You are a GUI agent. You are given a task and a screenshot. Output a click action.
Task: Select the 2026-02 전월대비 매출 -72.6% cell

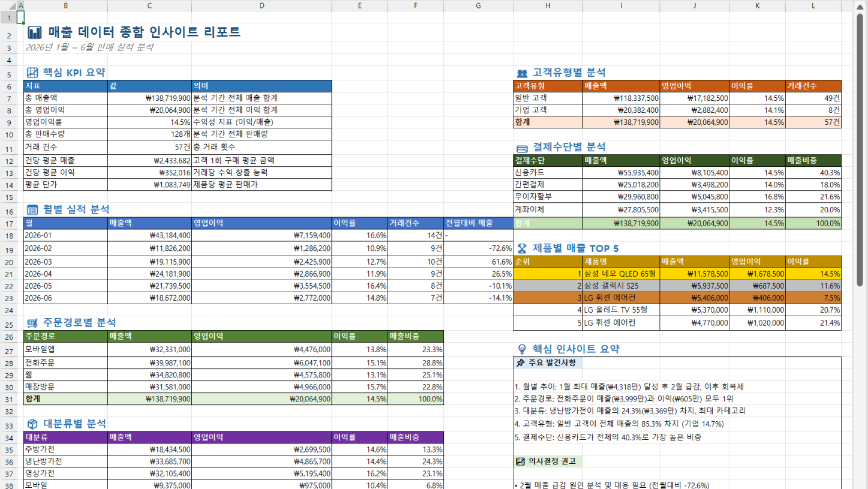click(478, 248)
